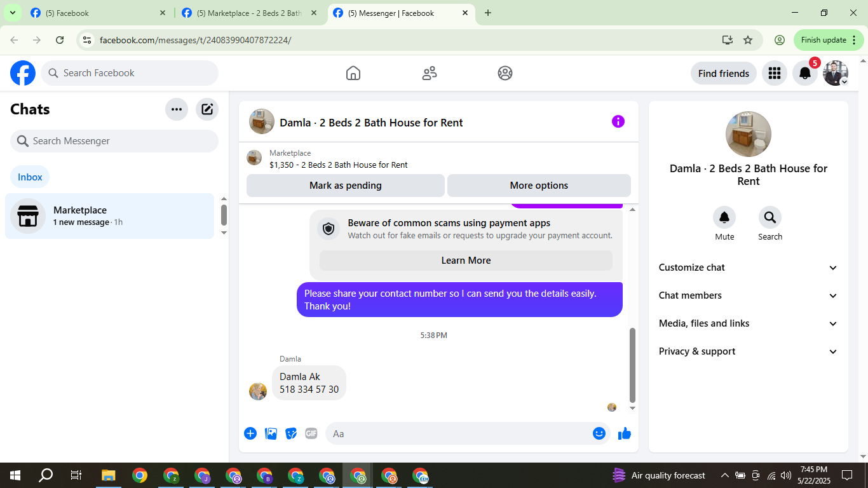Open Windows taskbar search
868x488 pixels.
[46, 475]
